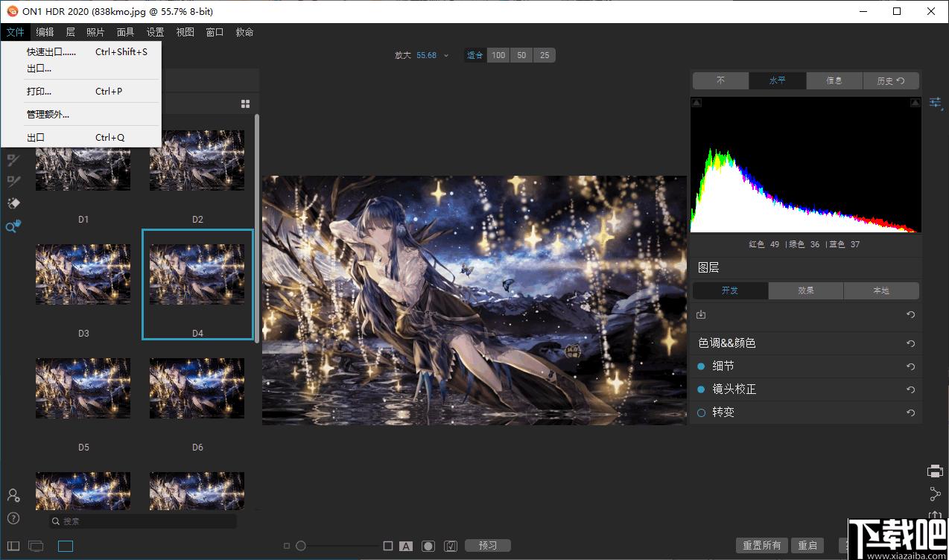Screen dimensions: 949x560
Task: Adjust the thumbnail size slider handle
Action: pyautogui.click(x=301, y=546)
